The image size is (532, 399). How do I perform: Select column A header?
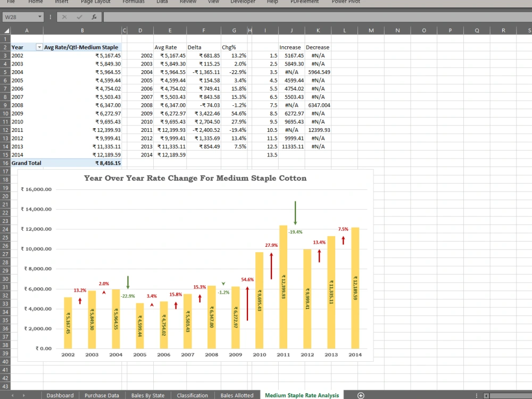pyautogui.click(x=27, y=30)
